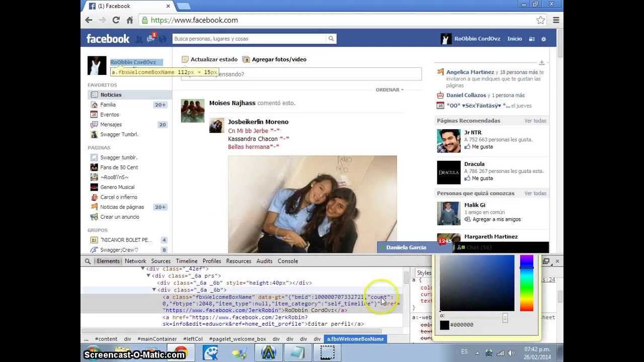Open Facebook messages icon with notification badge
Viewport: 644px width, 362px height.
pos(150,39)
